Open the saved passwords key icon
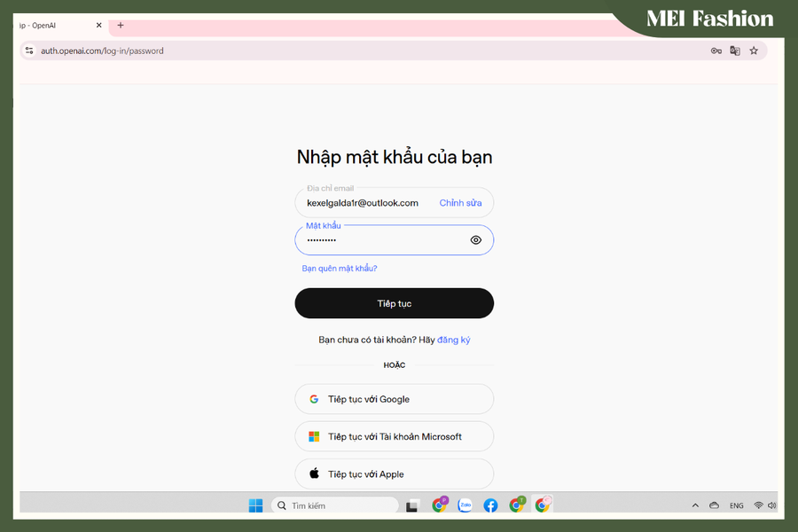 click(716, 51)
